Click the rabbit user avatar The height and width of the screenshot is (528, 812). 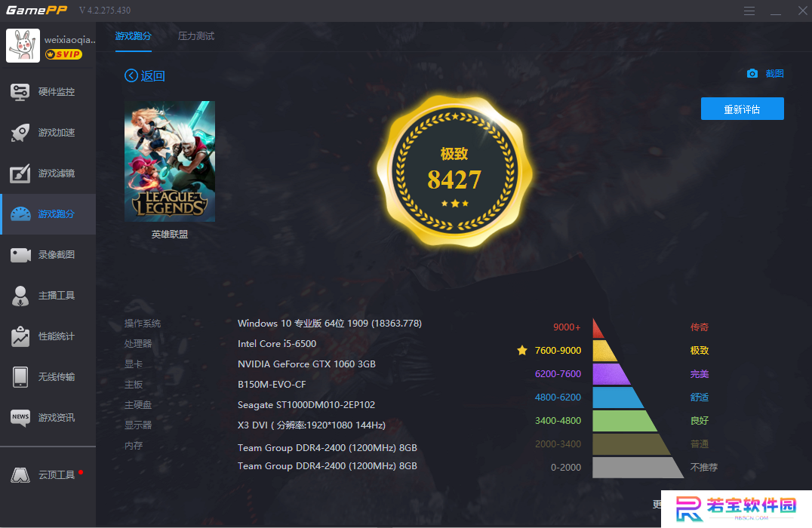pos(23,45)
